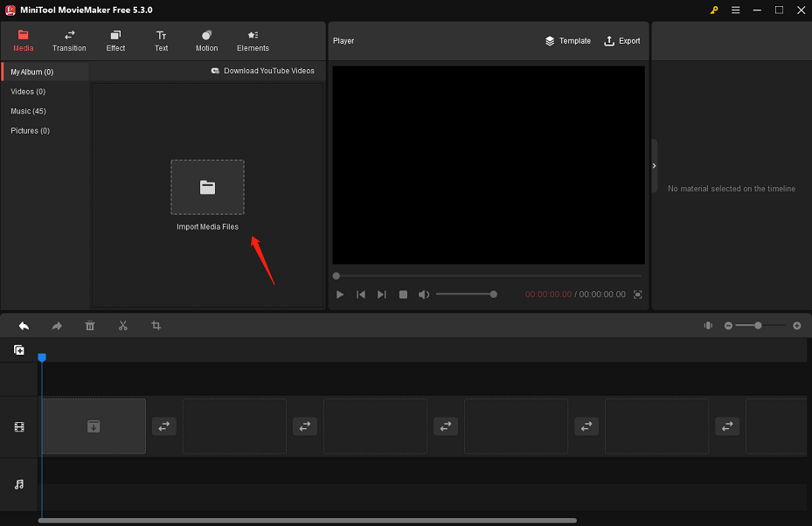Click the second empty clip placeholder

[x=234, y=426]
